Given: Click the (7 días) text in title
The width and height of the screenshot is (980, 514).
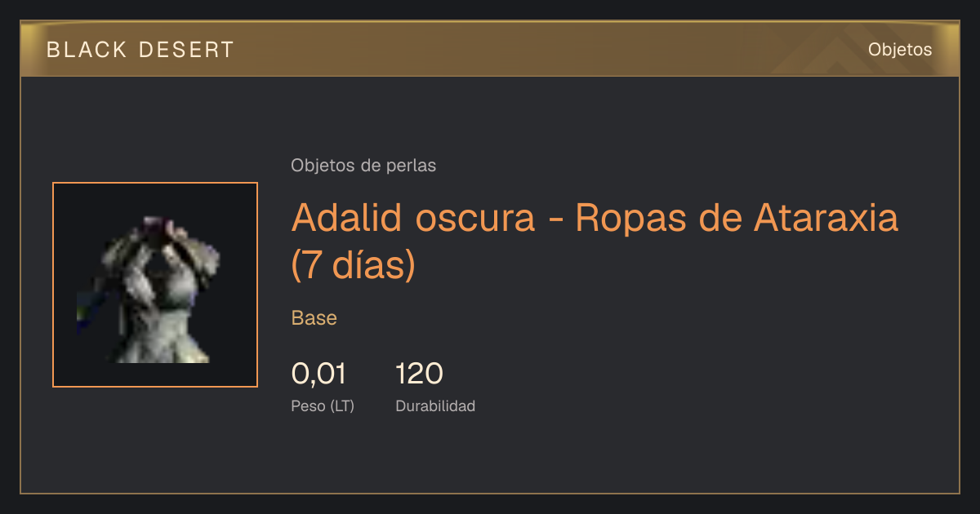Looking at the screenshot, I should pos(354,265).
